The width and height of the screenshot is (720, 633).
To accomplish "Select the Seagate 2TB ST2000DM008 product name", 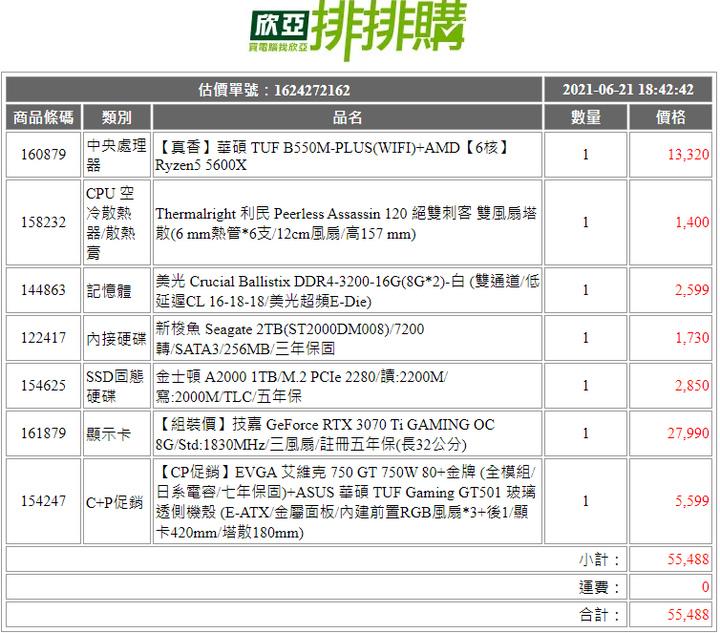I will pyautogui.click(x=290, y=339).
